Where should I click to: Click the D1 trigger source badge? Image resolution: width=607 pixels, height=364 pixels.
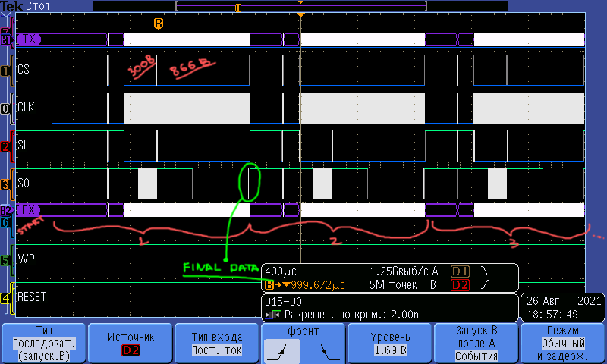(460, 271)
